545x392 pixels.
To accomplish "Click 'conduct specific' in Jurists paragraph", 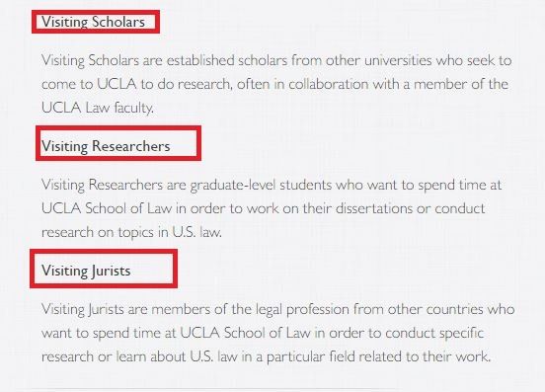I will (434, 333).
